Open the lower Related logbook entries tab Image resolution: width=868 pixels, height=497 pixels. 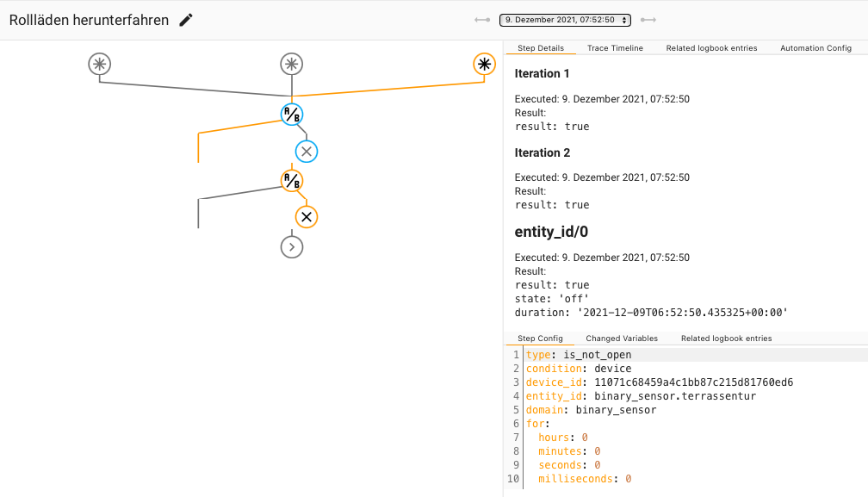coord(726,339)
